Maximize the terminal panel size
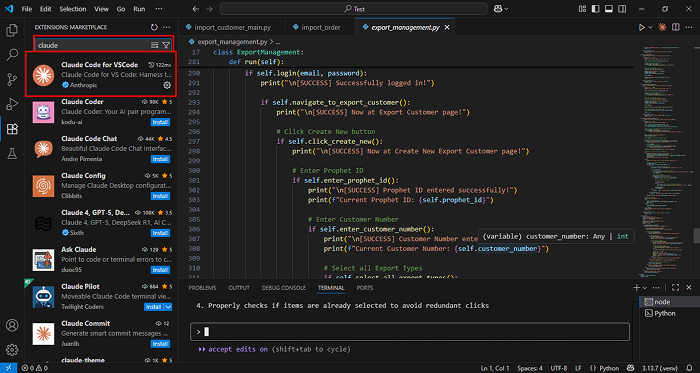Viewport: 700px width, 373px height. tap(675, 288)
